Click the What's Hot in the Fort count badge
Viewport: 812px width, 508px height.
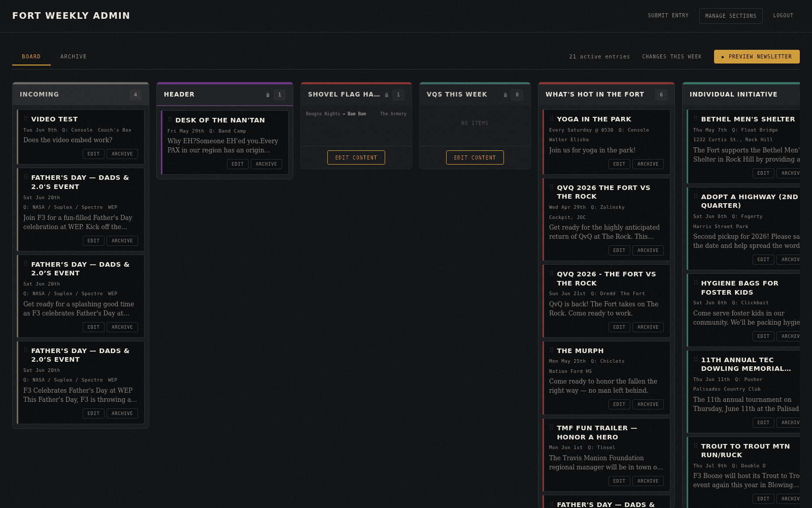tap(661, 95)
